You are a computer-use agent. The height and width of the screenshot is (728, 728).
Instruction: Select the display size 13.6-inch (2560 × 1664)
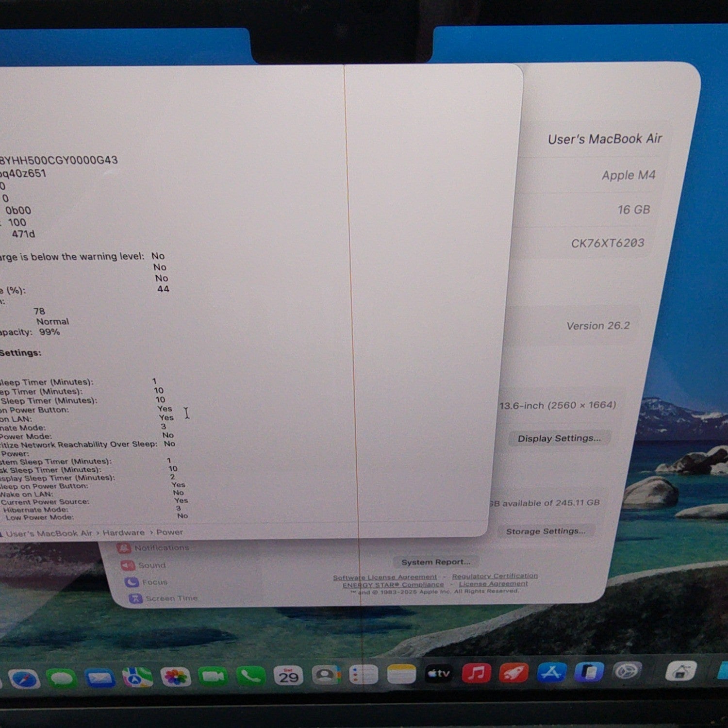(x=558, y=405)
